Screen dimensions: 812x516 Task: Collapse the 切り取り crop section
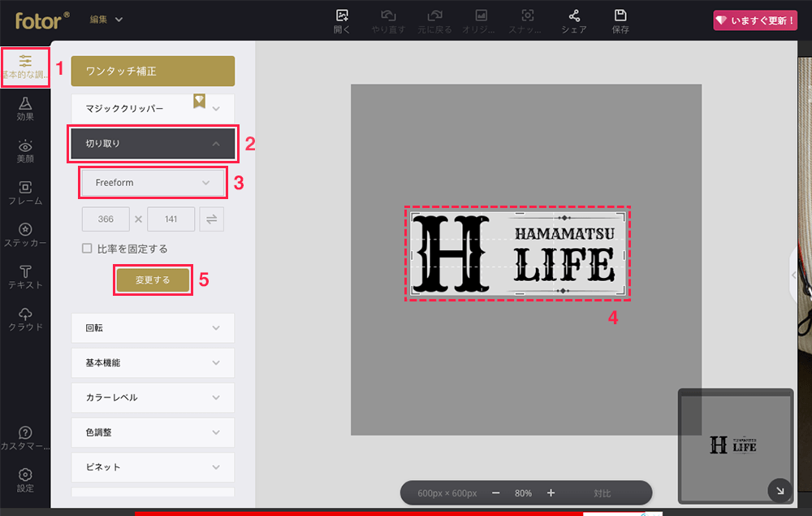(153, 144)
